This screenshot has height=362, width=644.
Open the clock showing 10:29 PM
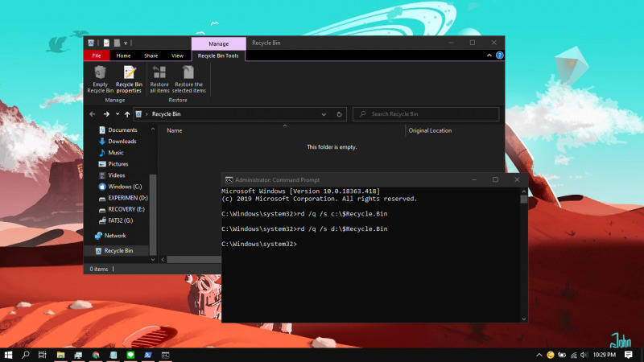point(605,355)
